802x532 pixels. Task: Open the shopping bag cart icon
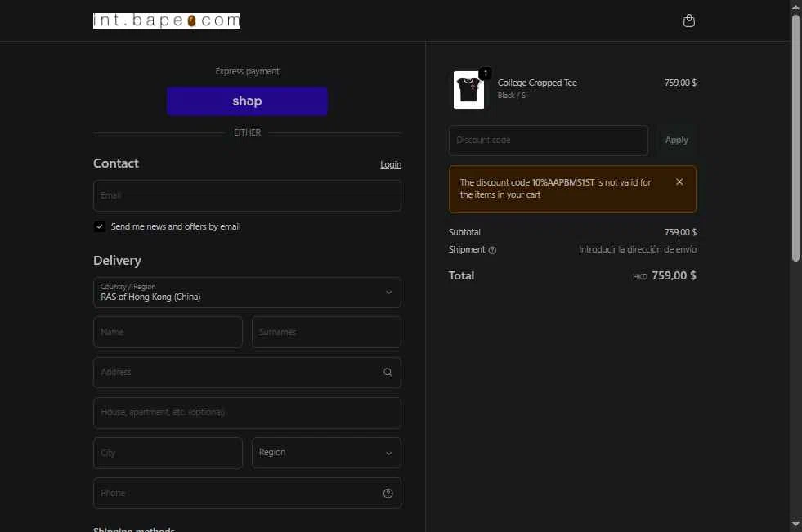[x=689, y=20]
